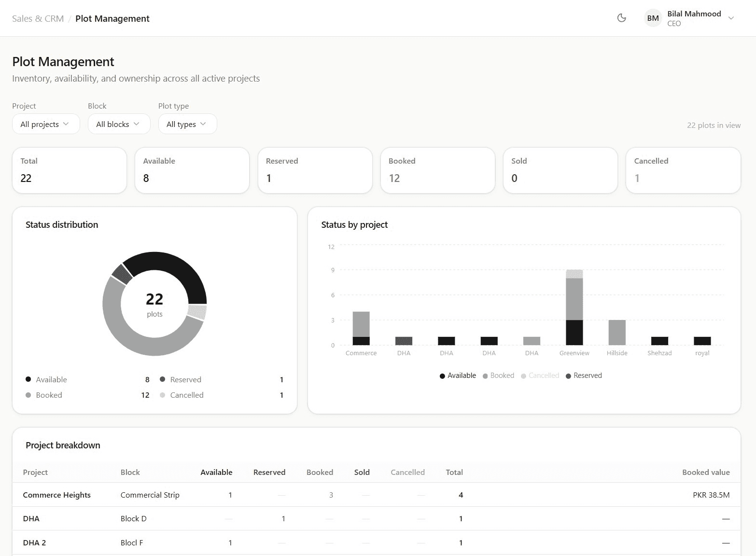Open the DHA 2 project row

377,542
